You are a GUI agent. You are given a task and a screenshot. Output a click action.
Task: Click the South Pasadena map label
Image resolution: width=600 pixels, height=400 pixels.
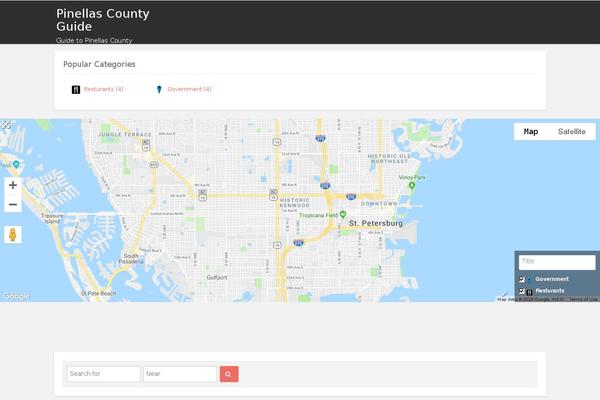pos(131,259)
